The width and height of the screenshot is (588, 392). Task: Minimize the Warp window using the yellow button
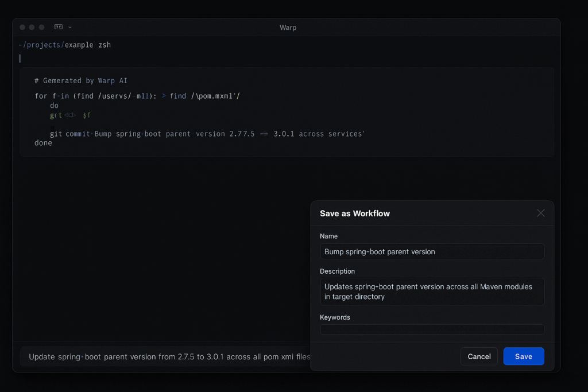[x=32, y=28]
